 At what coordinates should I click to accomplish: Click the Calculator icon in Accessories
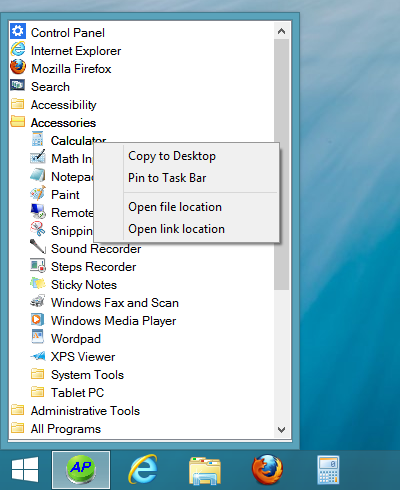click(x=38, y=139)
